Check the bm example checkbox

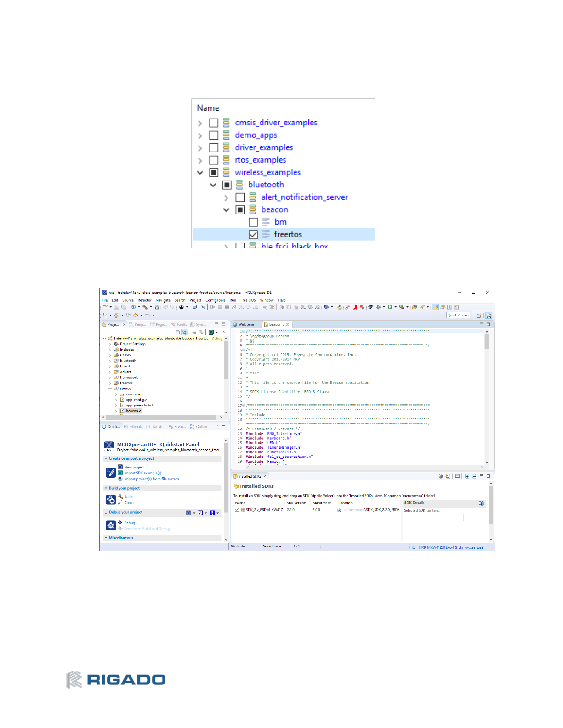[x=253, y=222]
